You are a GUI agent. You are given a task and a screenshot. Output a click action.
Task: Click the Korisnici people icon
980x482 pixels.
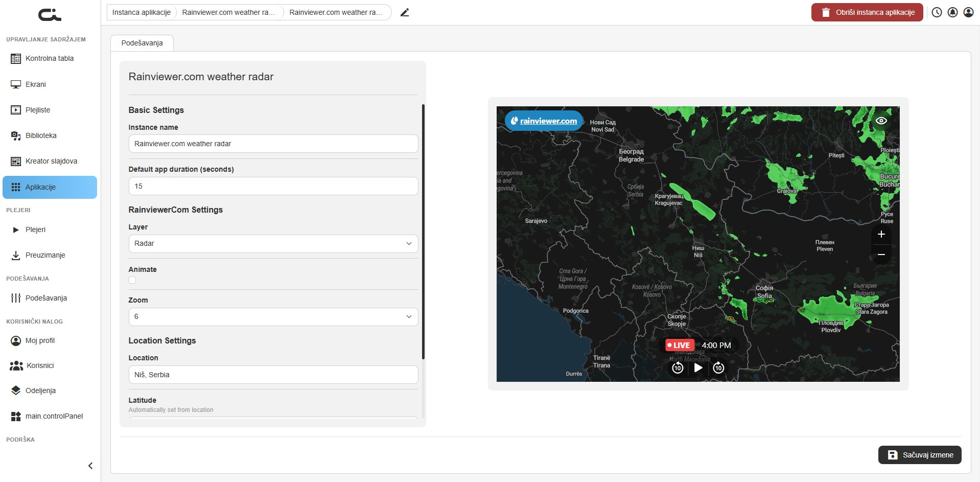[x=16, y=365]
